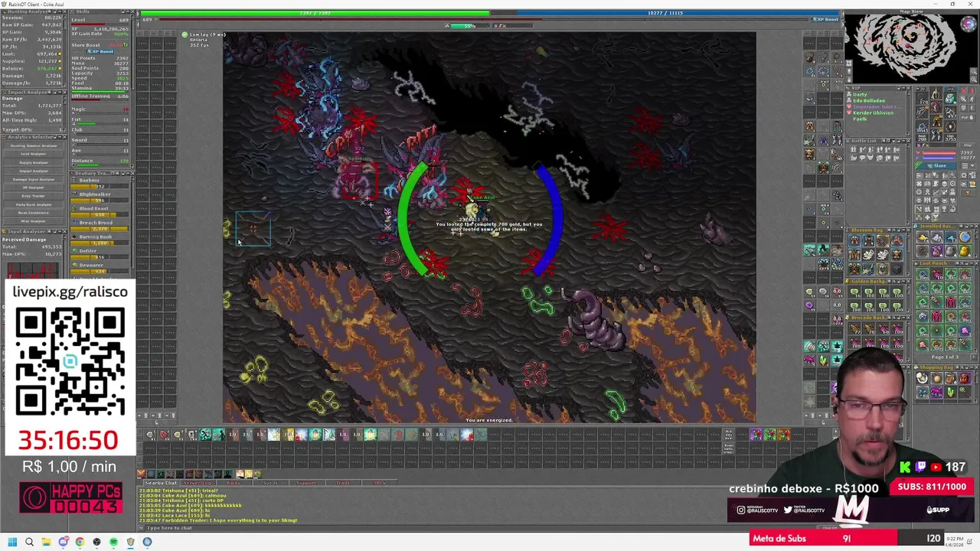The image size is (980, 551).
Task: Click the backpack equipment slot
Action: pos(950,97)
